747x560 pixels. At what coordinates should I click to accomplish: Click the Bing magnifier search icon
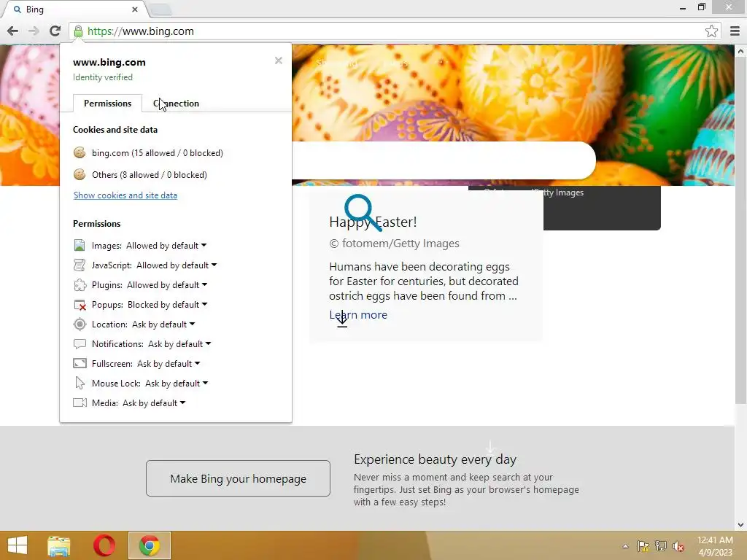point(363,212)
